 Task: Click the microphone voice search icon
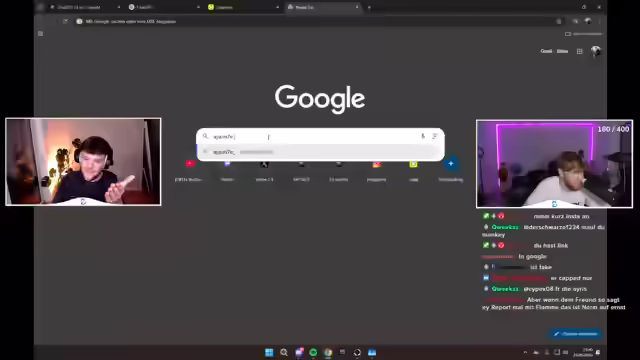[x=423, y=136]
